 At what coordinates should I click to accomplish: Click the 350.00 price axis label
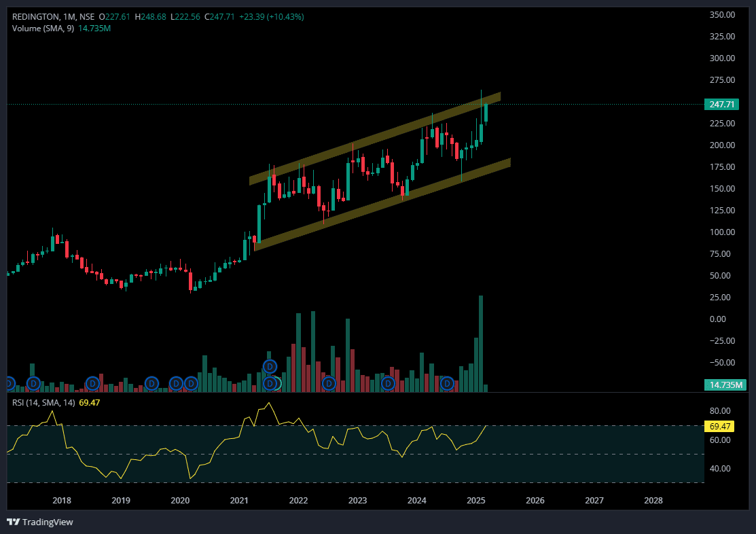tap(722, 15)
